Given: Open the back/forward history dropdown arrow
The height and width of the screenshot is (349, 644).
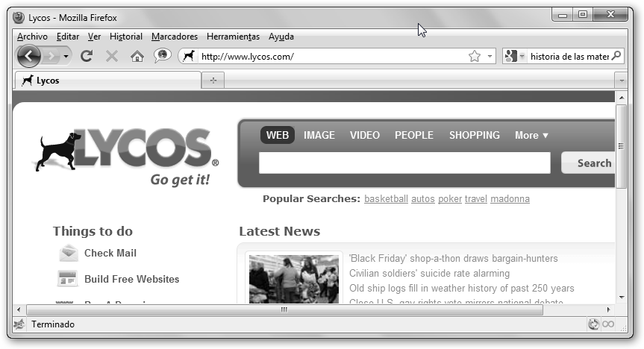Looking at the screenshot, I should point(66,56).
